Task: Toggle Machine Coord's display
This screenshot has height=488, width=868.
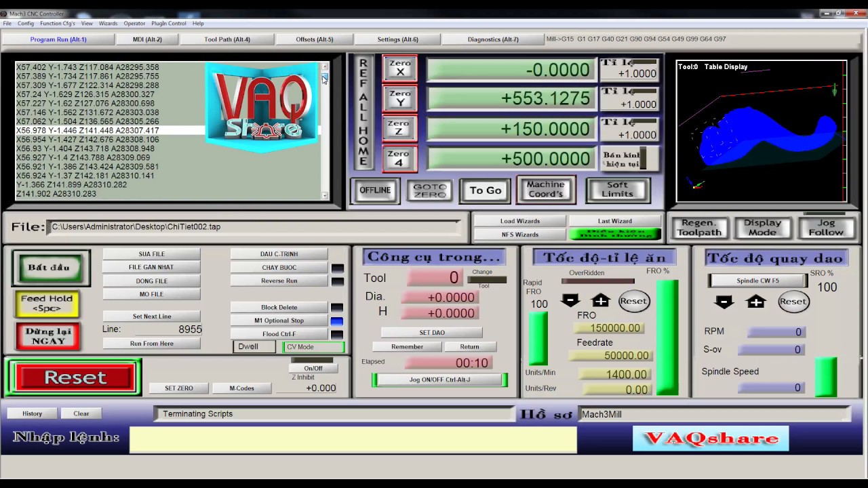Action: click(x=545, y=189)
